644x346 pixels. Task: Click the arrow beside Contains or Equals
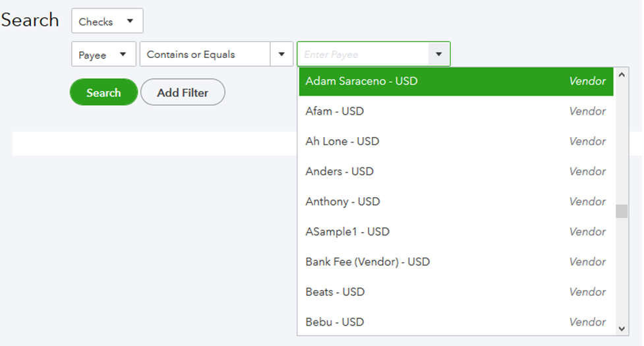click(281, 54)
